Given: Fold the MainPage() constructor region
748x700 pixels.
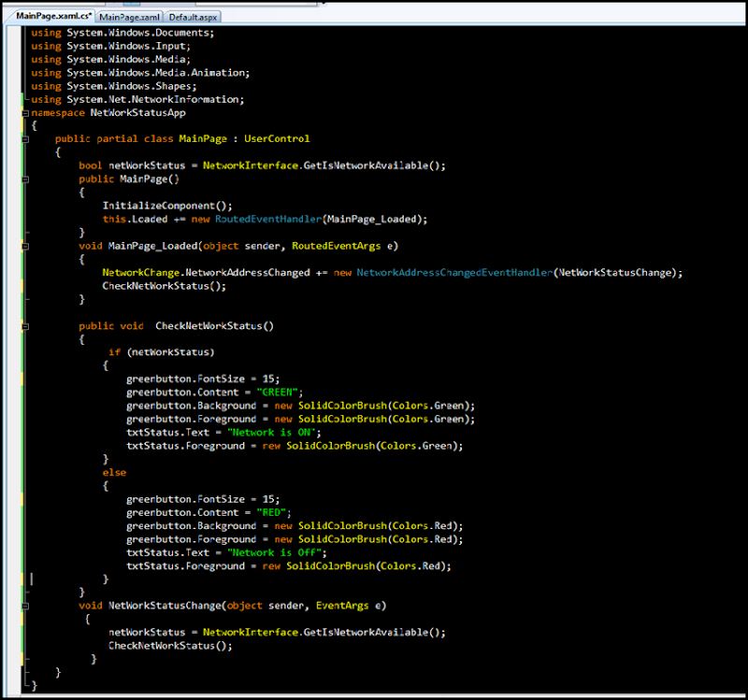Looking at the screenshot, I should point(26,179).
